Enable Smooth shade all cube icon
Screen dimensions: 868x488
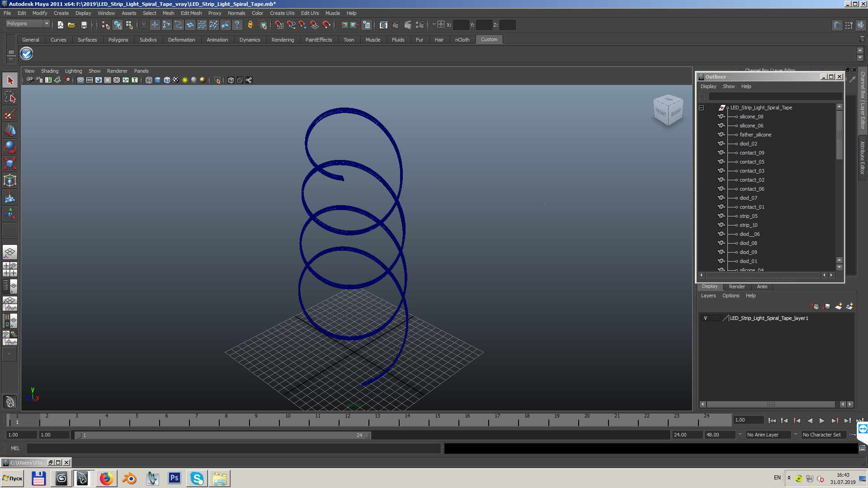point(158,80)
